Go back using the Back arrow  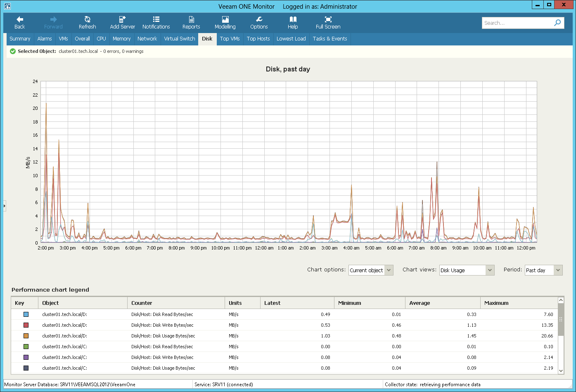(20, 22)
